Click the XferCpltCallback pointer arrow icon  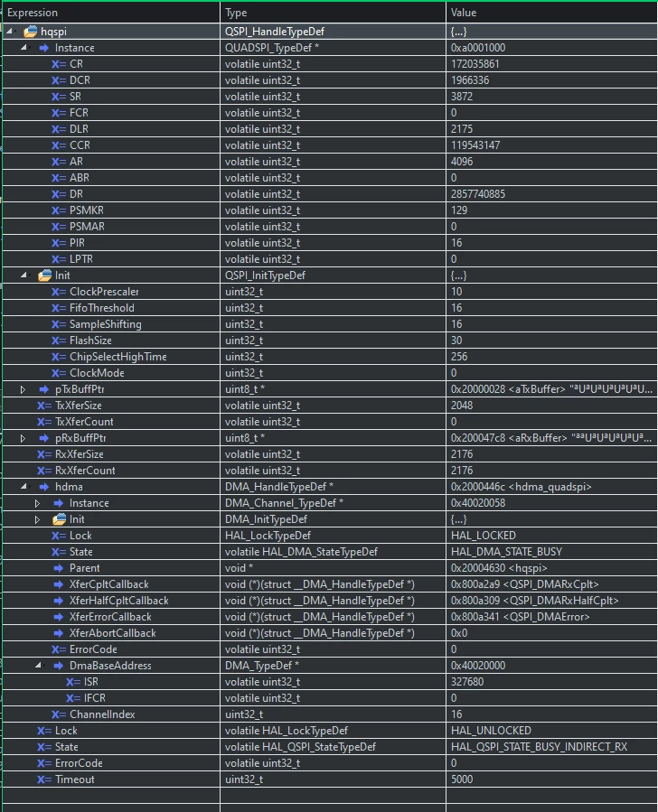59,584
